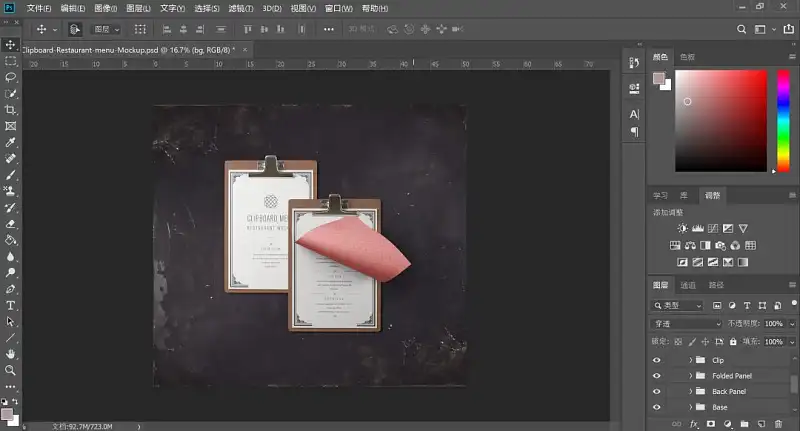
Task: Click the foreground color swatch in color panel
Action: click(x=659, y=78)
